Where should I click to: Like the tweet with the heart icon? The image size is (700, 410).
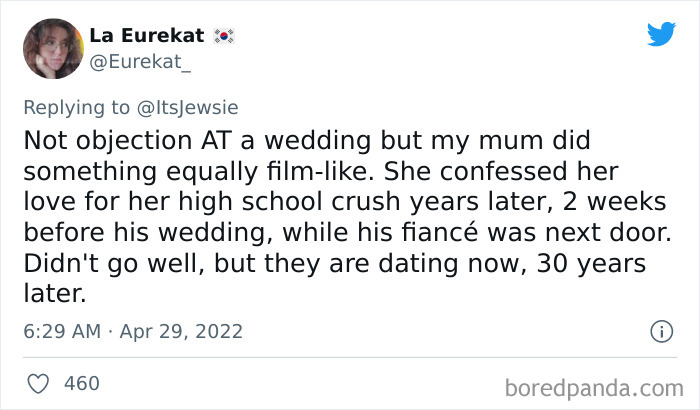[x=40, y=383]
